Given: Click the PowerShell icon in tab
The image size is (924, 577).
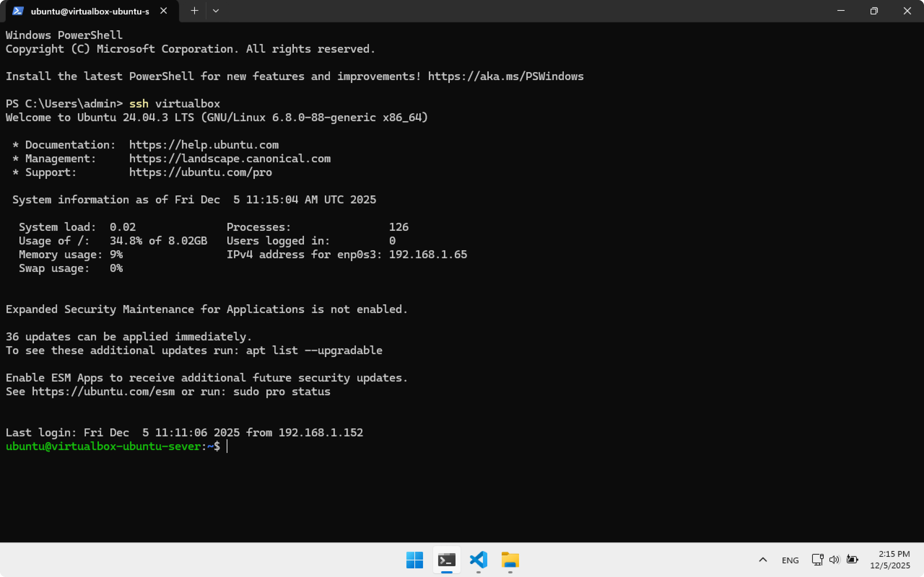Looking at the screenshot, I should point(18,11).
